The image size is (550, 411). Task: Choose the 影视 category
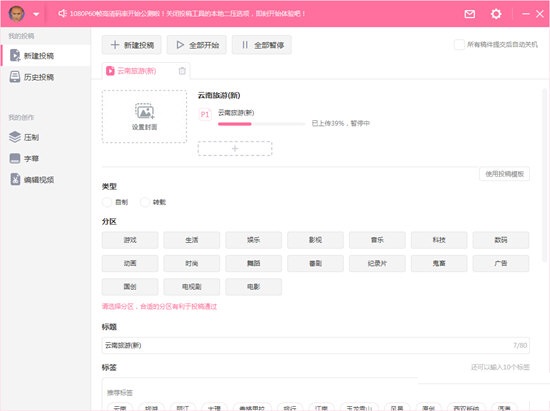pos(315,240)
